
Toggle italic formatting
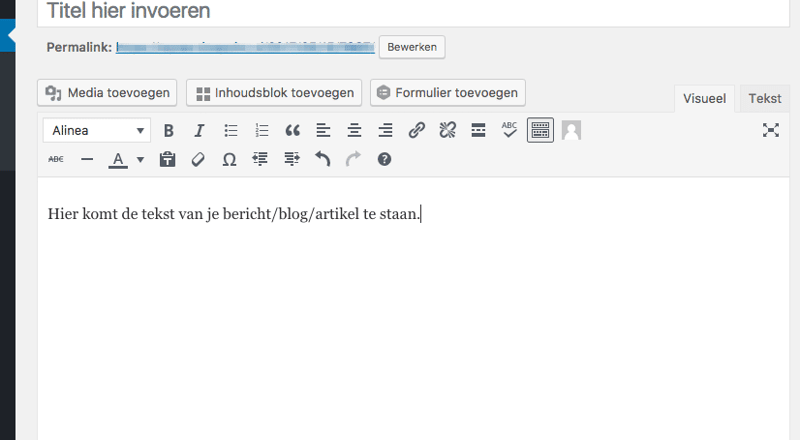[199, 131]
